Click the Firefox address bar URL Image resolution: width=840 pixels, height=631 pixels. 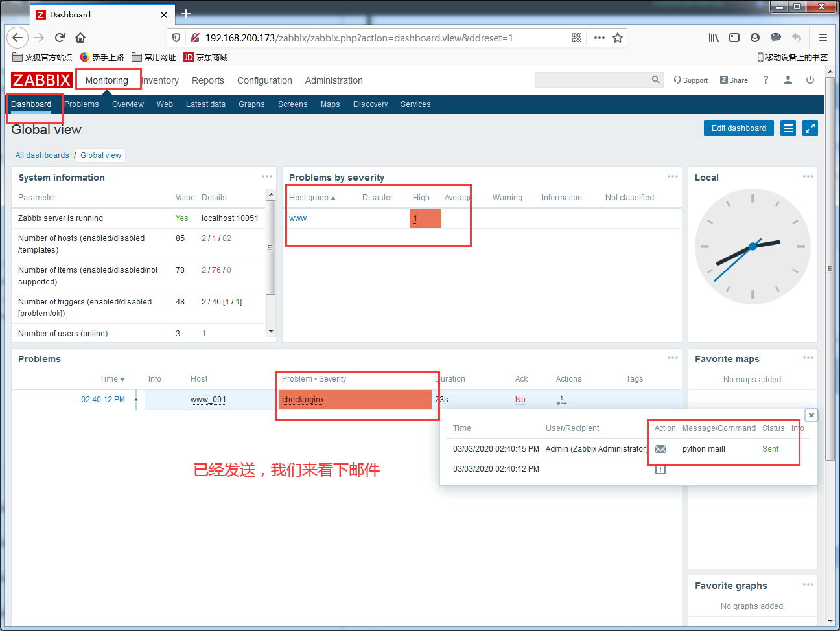coord(359,38)
